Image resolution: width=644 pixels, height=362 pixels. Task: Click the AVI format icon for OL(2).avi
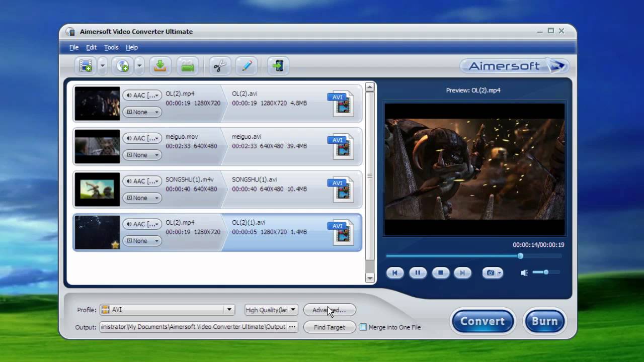pos(341,104)
